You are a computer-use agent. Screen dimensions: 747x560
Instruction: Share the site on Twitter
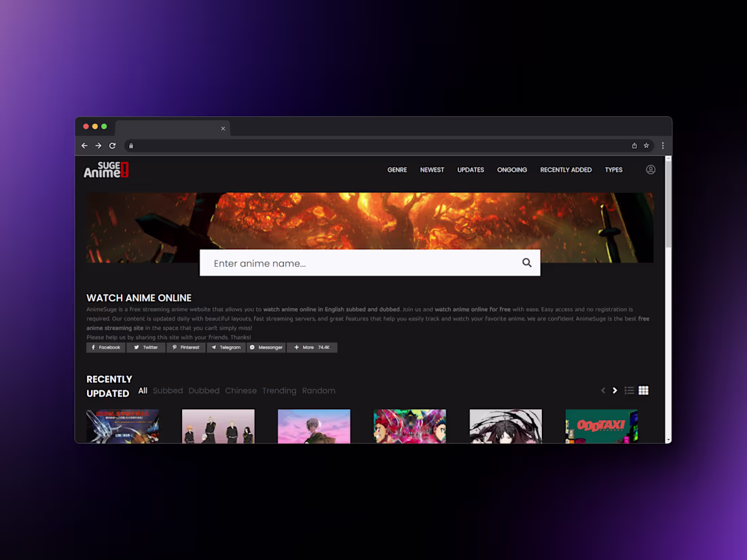point(145,347)
